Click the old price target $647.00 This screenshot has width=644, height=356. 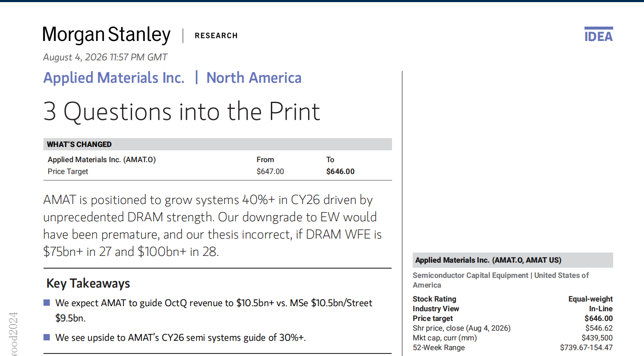coord(270,171)
